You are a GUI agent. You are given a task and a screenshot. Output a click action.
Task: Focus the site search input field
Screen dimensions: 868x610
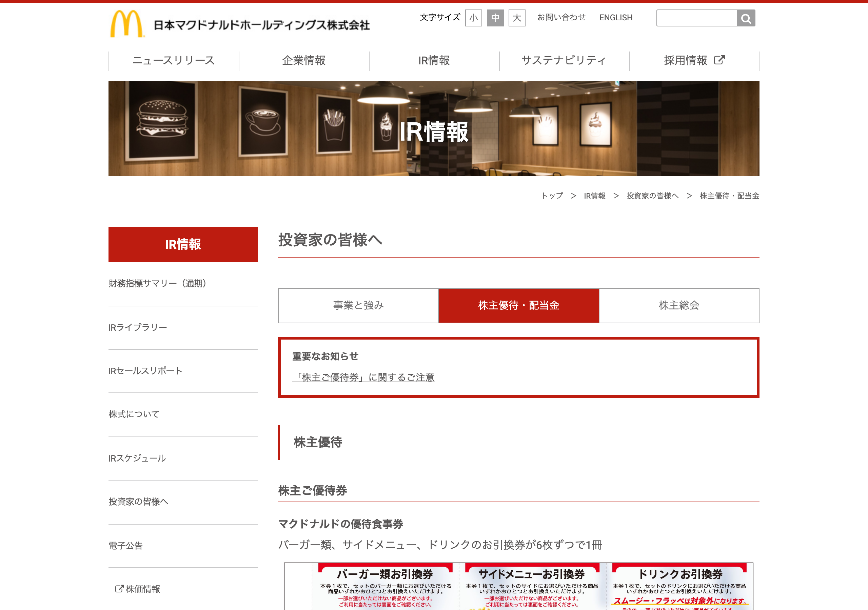coord(697,18)
